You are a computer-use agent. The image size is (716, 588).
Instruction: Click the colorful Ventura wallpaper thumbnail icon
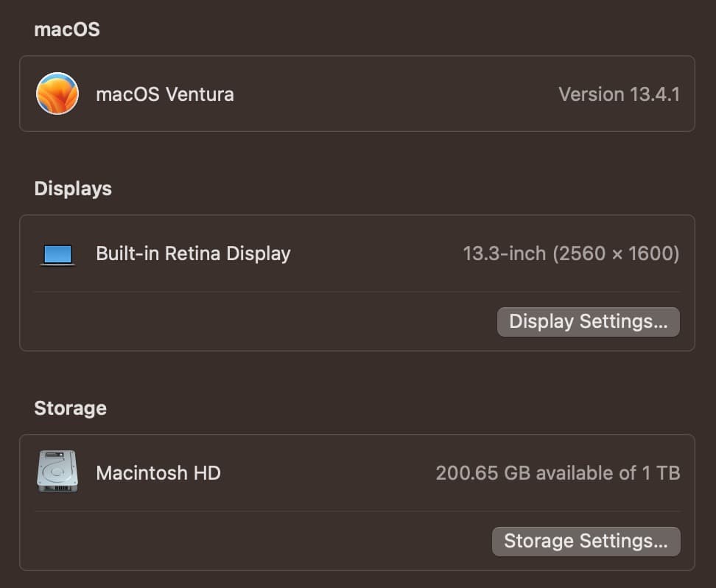tap(57, 94)
